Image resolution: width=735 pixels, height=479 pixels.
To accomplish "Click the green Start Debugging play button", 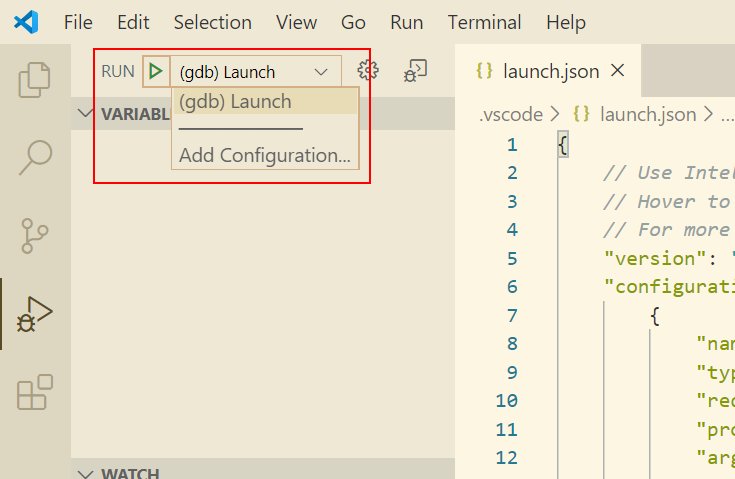I will pos(155,71).
